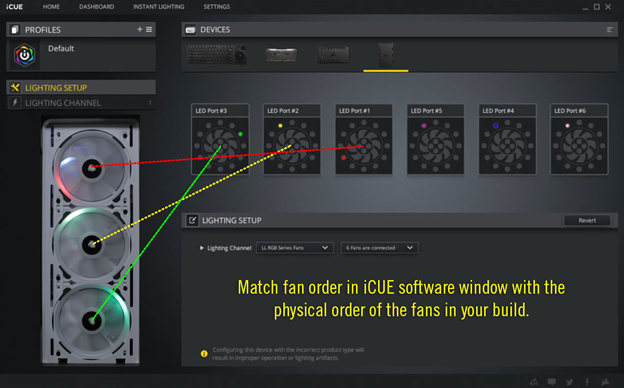Click the LED Port #6 fan tile
Viewport: 624px width, 388px height.
pos(579,139)
